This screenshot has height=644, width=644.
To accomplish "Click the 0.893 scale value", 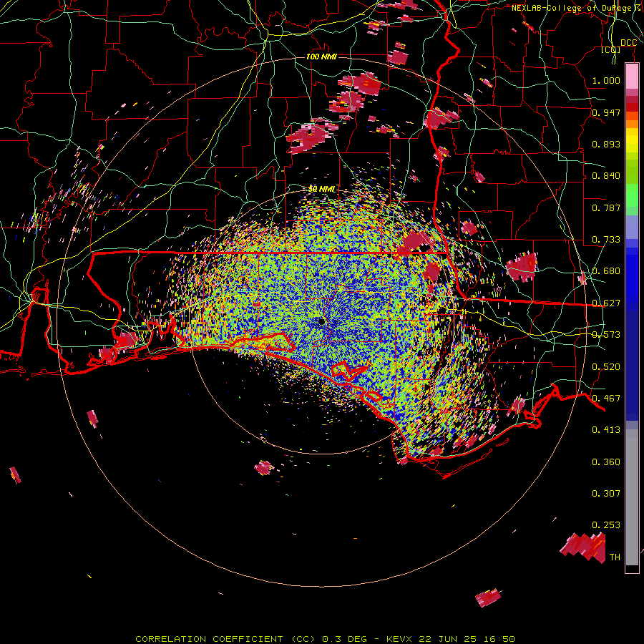I will [x=606, y=144].
